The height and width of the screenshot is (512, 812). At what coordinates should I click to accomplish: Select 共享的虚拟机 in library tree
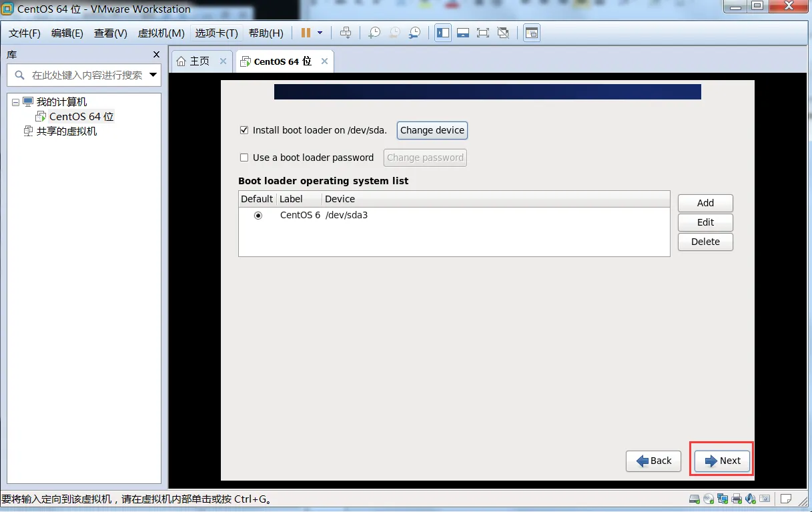click(x=67, y=132)
